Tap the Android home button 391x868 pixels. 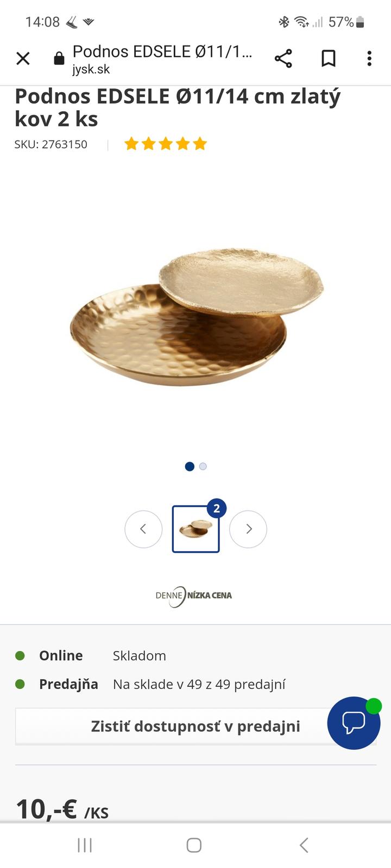(x=194, y=845)
